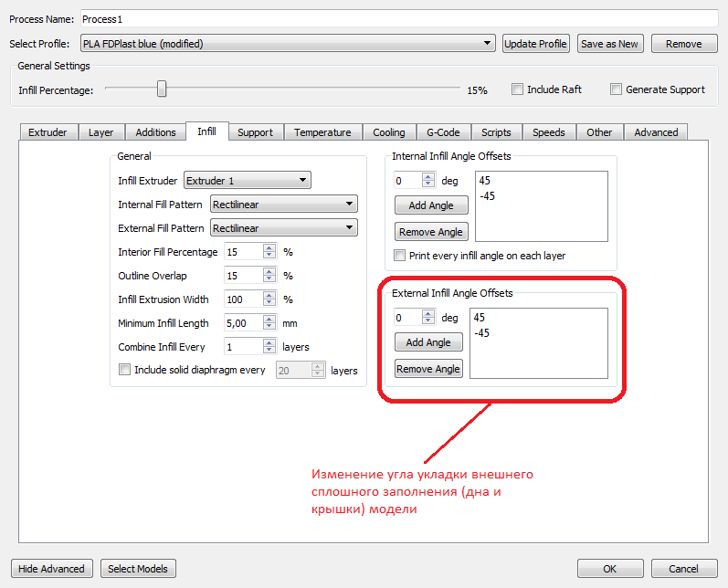Check the Include Raft checkbox
The image size is (728, 588).
[517, 89]
